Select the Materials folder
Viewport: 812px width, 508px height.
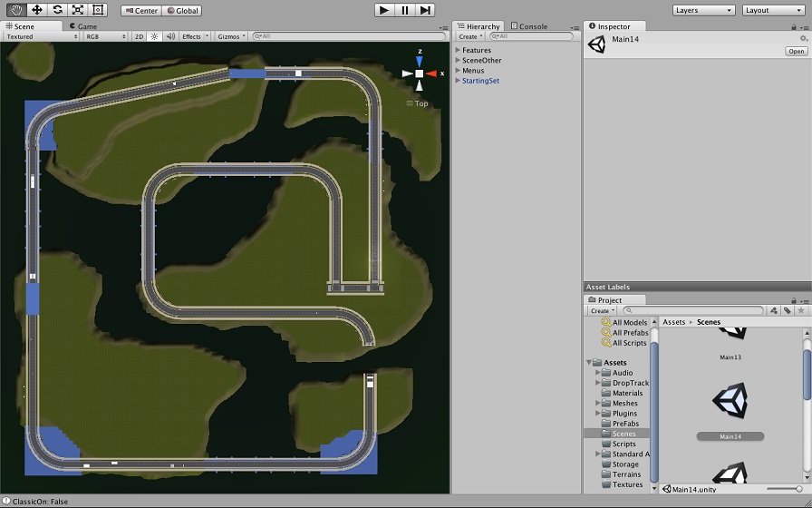[622, 393]
